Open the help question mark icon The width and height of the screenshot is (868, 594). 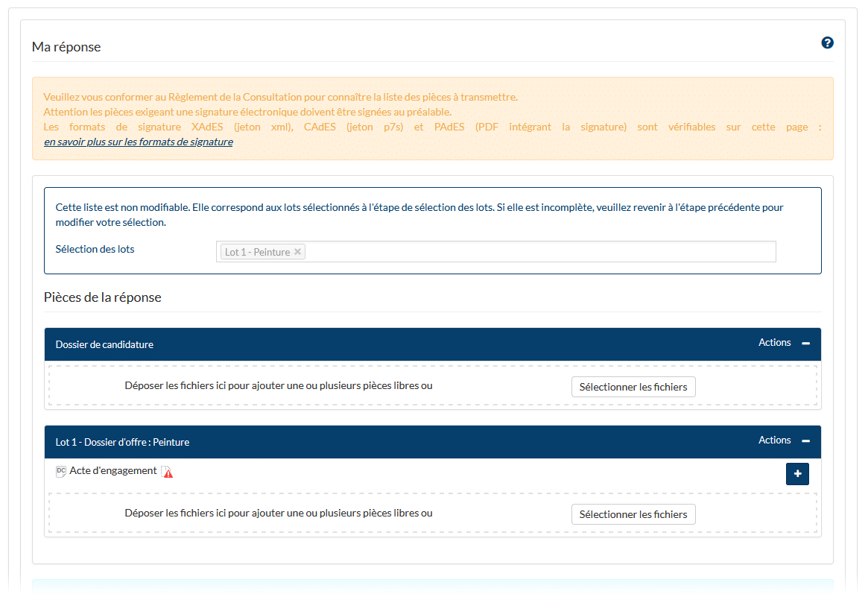click(827, 43)
